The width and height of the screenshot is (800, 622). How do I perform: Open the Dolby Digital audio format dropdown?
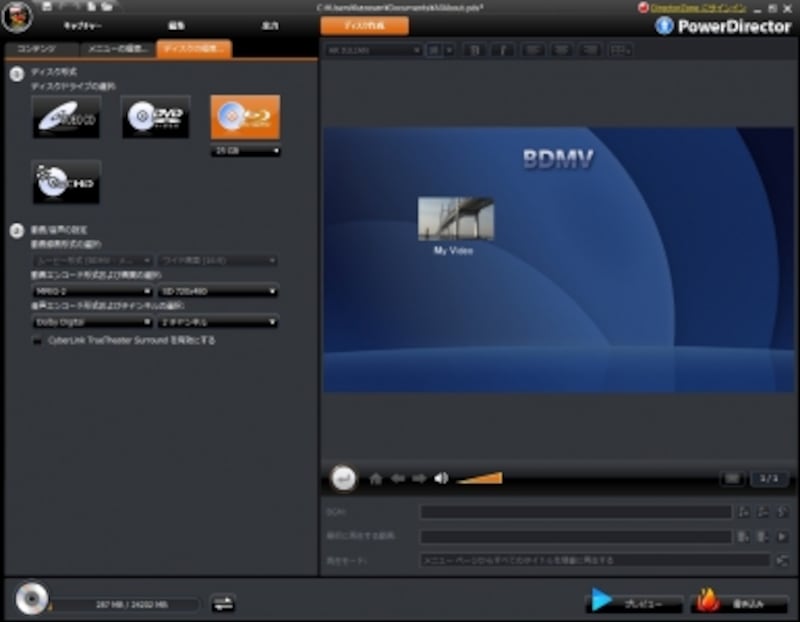(x=92, y=322)
